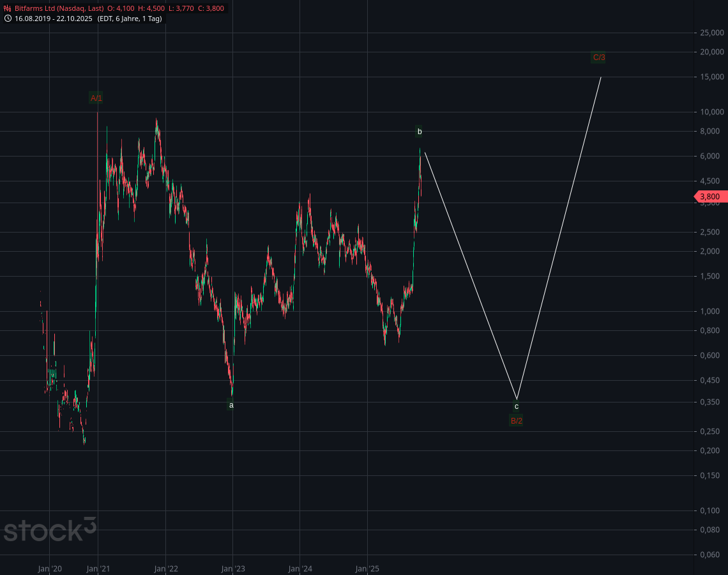Select the white 'b' wave label

[x=420, y=132]
